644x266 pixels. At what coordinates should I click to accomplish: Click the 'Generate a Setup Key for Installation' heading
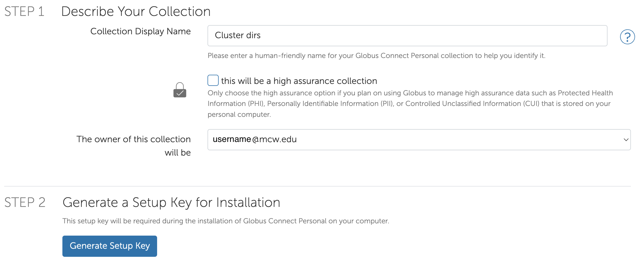pyautogui.click(x=171, y=202)
